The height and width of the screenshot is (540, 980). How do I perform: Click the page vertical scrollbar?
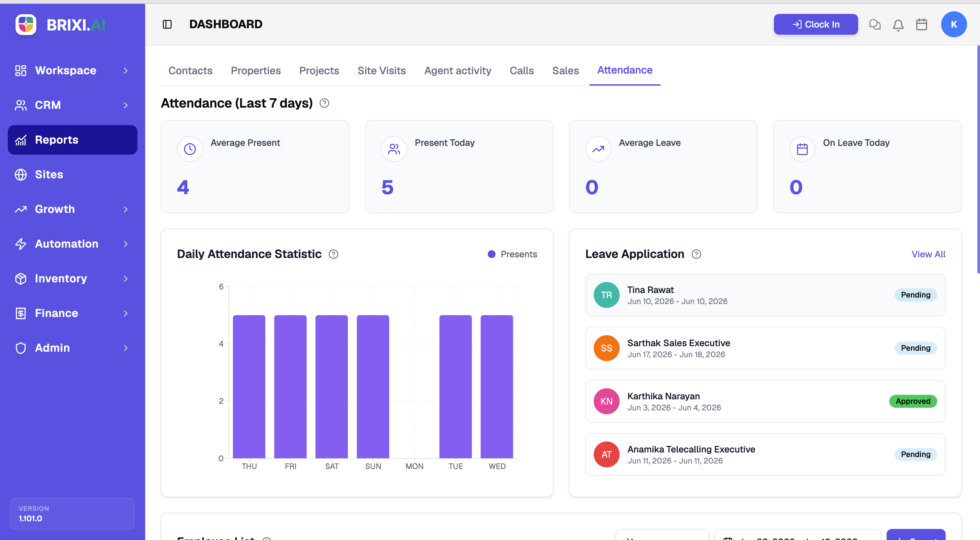point(978,159)
